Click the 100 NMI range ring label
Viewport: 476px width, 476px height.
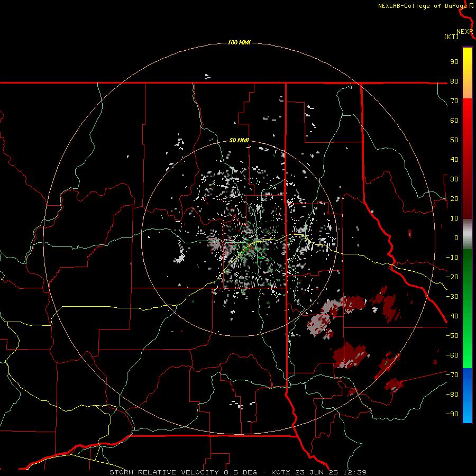tap(239, 42)
